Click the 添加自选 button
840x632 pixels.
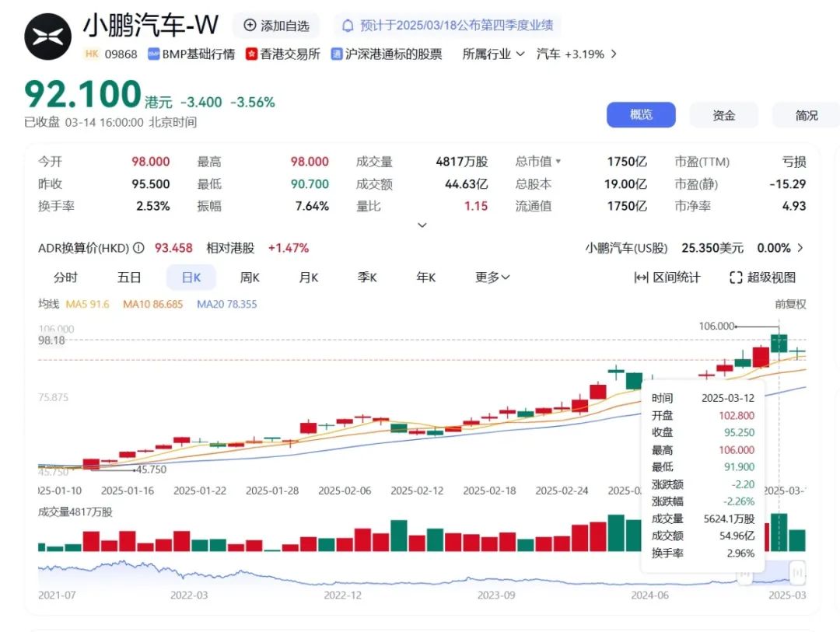pos(276,25)
